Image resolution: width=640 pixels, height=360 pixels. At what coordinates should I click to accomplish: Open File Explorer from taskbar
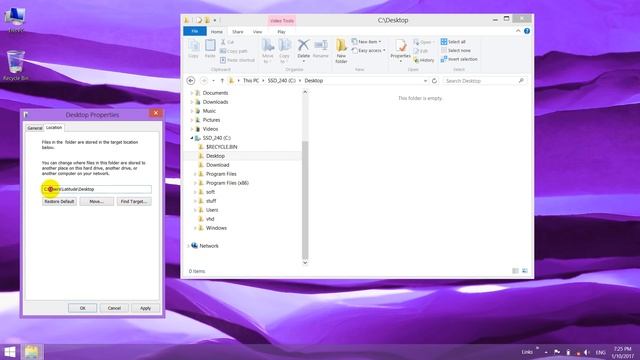tap(31, 352)
